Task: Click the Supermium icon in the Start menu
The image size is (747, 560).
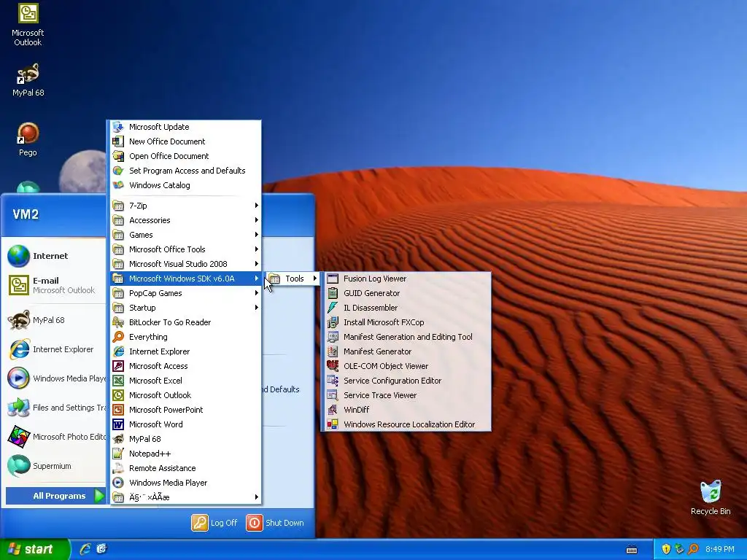Action: coord(18,466)
